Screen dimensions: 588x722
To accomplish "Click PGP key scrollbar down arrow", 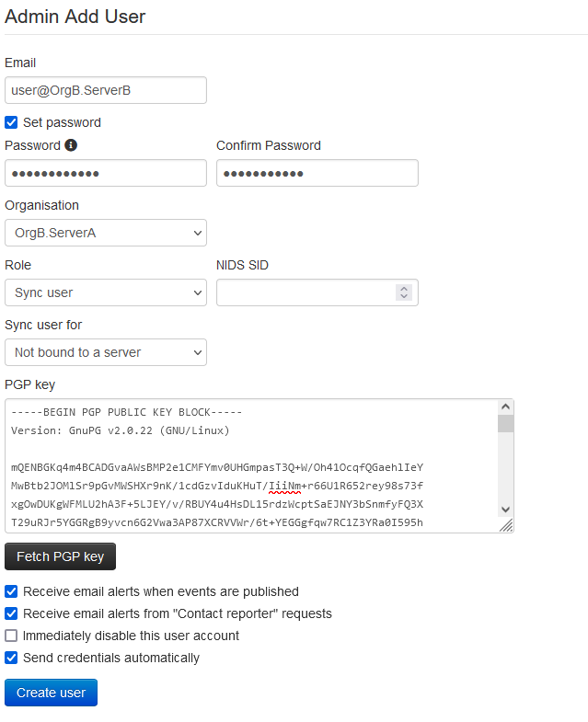I will click(505, 510).
